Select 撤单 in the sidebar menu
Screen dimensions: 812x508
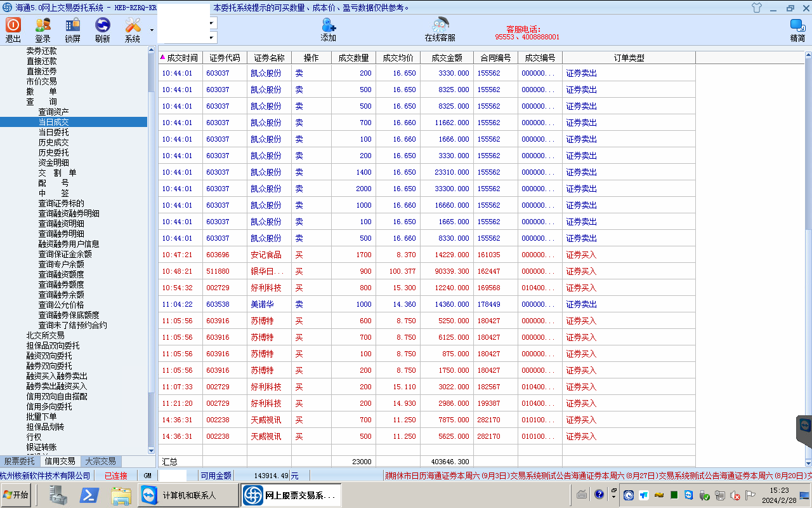(41, 91)
